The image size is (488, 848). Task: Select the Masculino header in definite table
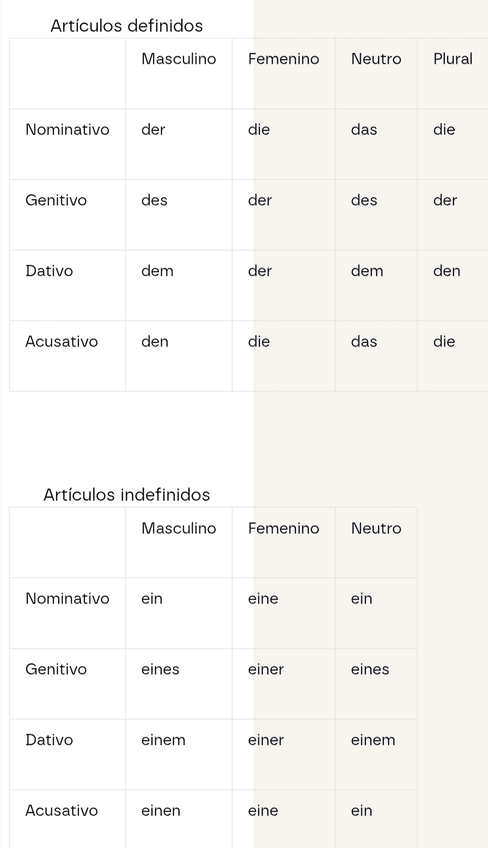coord(179,58)
